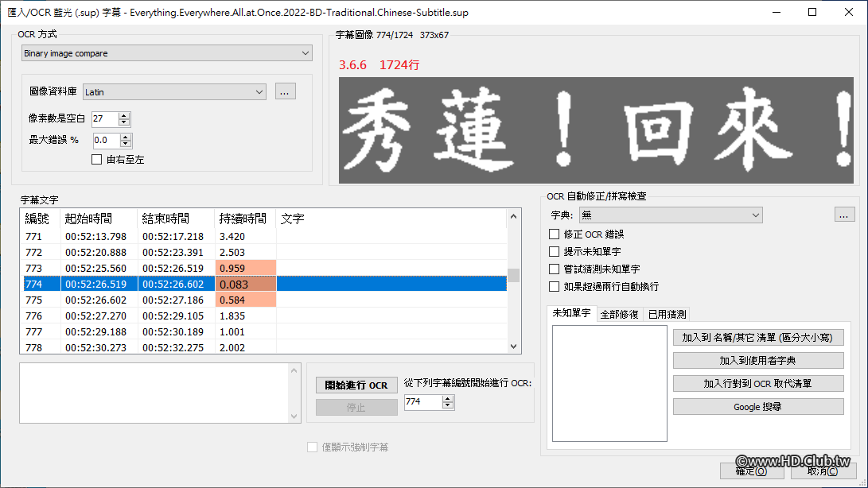
Task: Open the OCR method dropdown 'Binary image compare'
Action: click(166, 53)
